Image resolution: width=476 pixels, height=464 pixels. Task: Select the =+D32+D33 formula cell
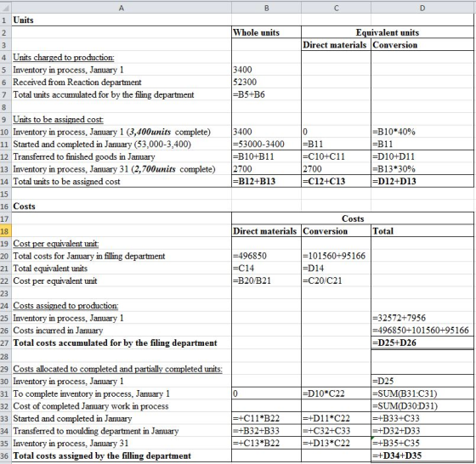tap(422, 431)
